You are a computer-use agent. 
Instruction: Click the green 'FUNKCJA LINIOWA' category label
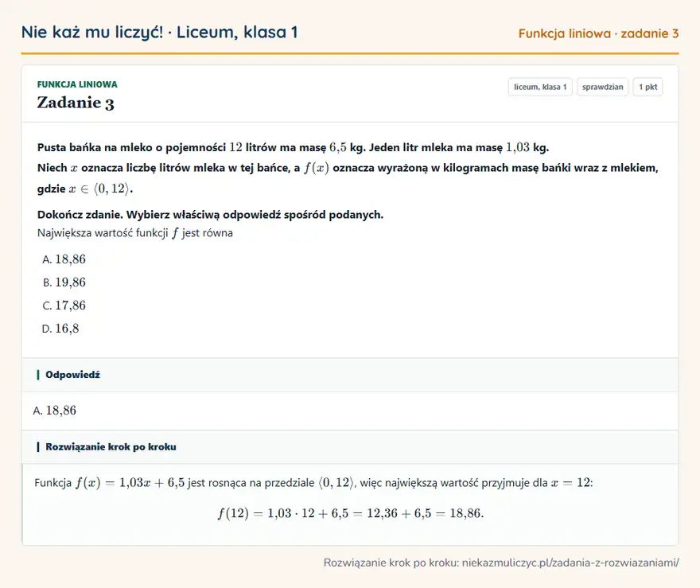77,84
